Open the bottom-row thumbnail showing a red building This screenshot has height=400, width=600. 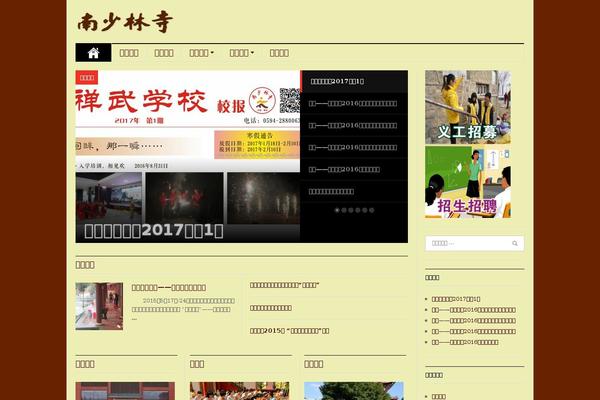125,391
